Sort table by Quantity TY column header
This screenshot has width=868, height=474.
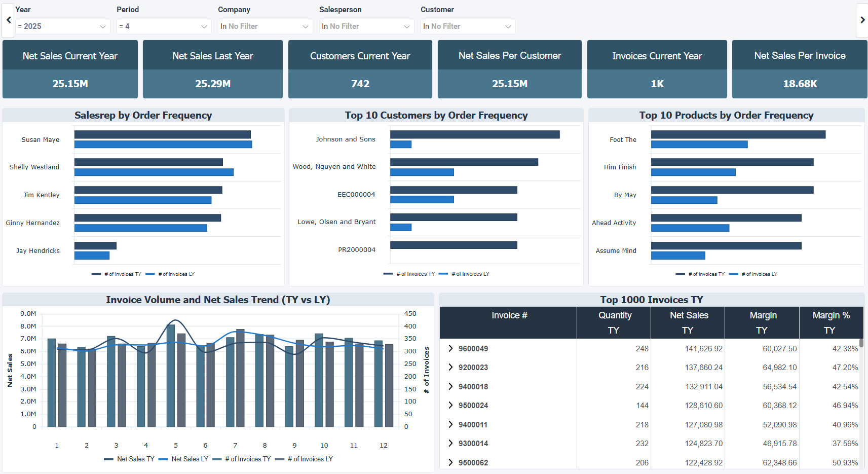pos(614,322)
